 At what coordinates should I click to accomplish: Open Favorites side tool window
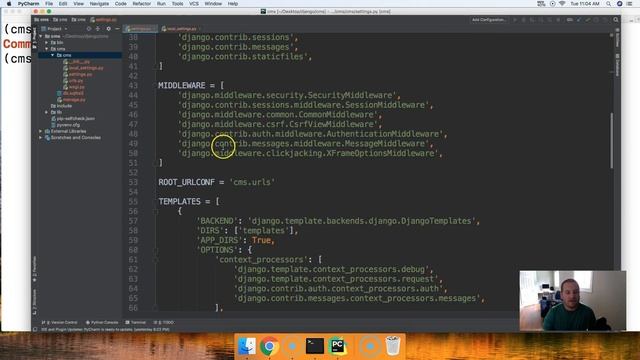pos(35,269)
